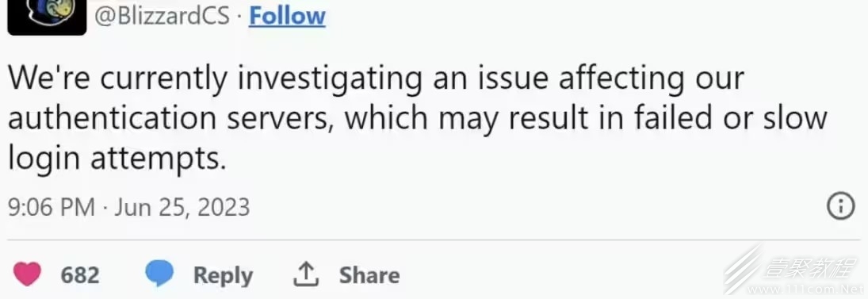Click the Chinese watermark characters
This screenshot has height=299, width=868.
click(809, 268)
